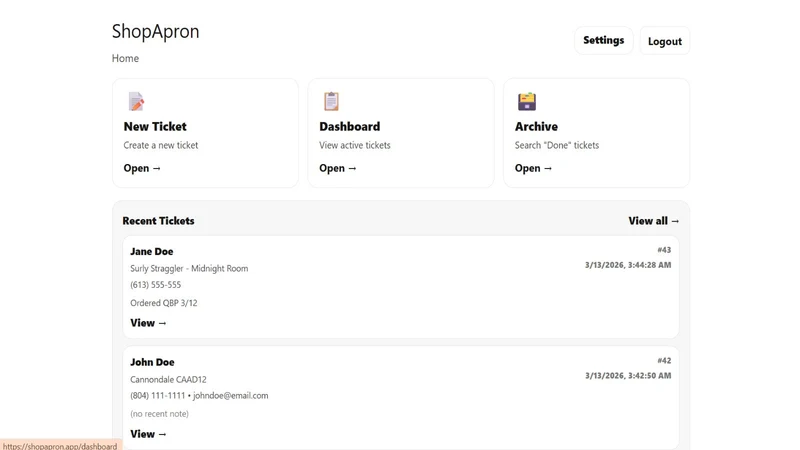Click the shopapron.app/dashboard status URL
The width and height of the screenshot is (800, 450).
click(x=60, y=445)
